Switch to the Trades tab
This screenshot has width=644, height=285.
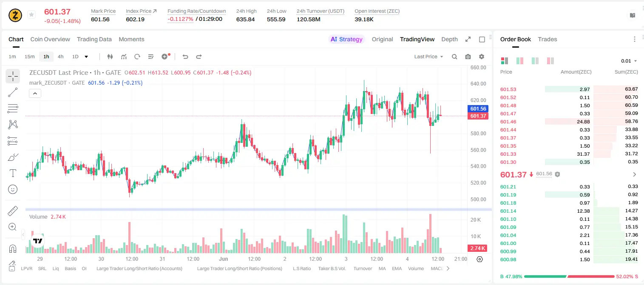(x=548, y=39)
